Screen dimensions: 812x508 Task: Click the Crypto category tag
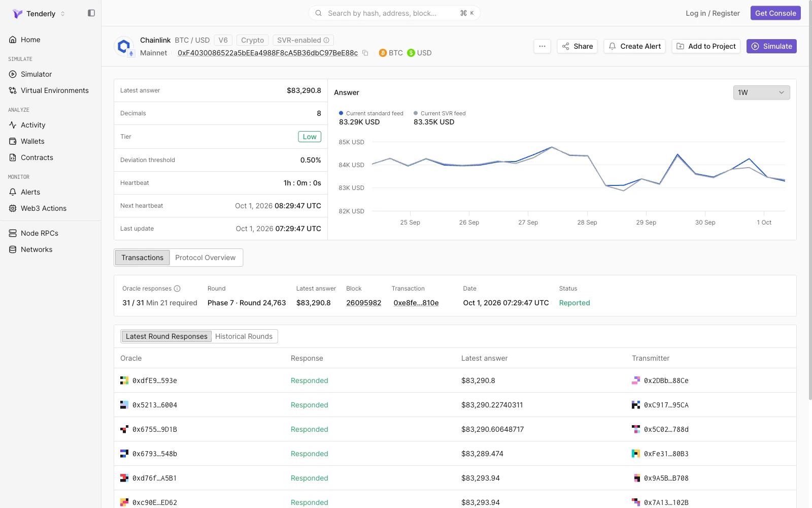click(252, 40)
